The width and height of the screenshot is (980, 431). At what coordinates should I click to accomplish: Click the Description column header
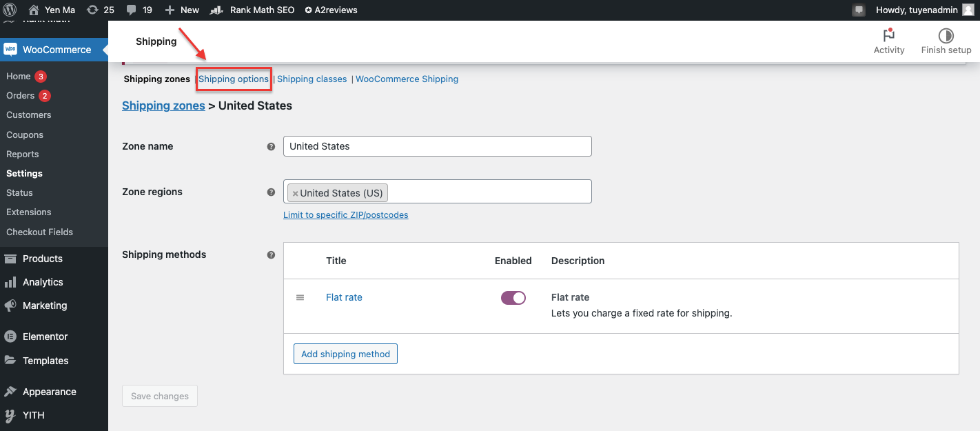click(578, 261)
